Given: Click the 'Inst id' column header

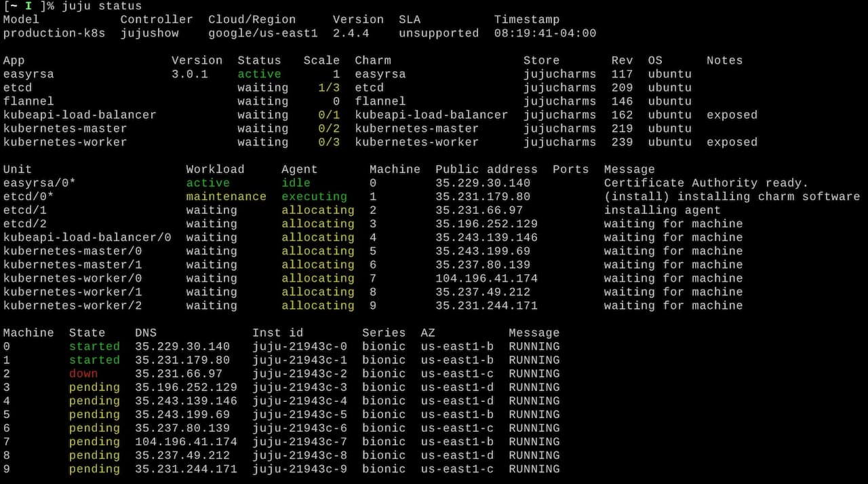Looking at the screenshot, I should [x=277, y=333].
